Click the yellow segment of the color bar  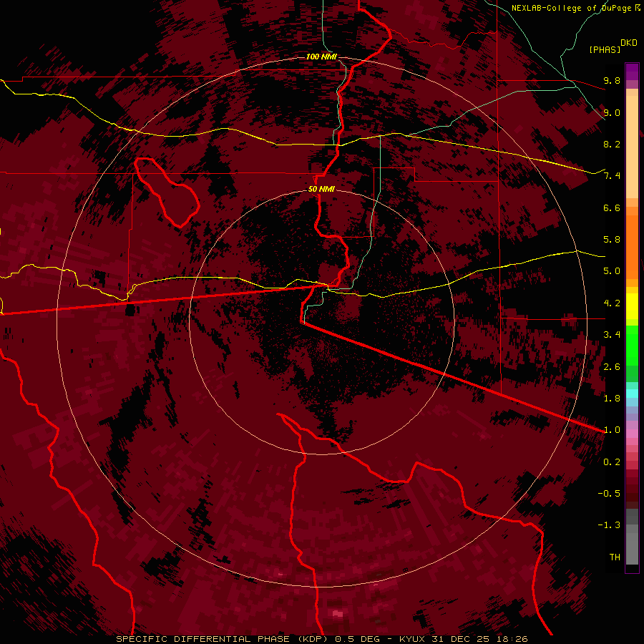click(632, 306)
